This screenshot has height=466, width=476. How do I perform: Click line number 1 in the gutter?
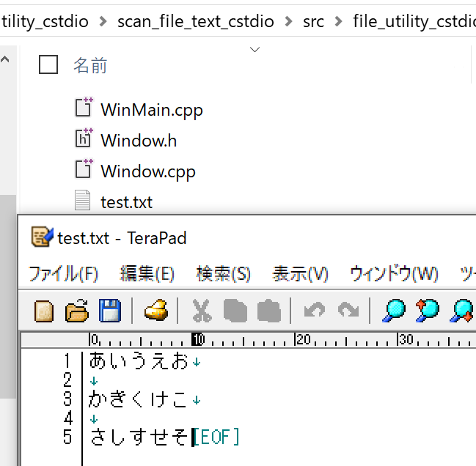(67, 360)
